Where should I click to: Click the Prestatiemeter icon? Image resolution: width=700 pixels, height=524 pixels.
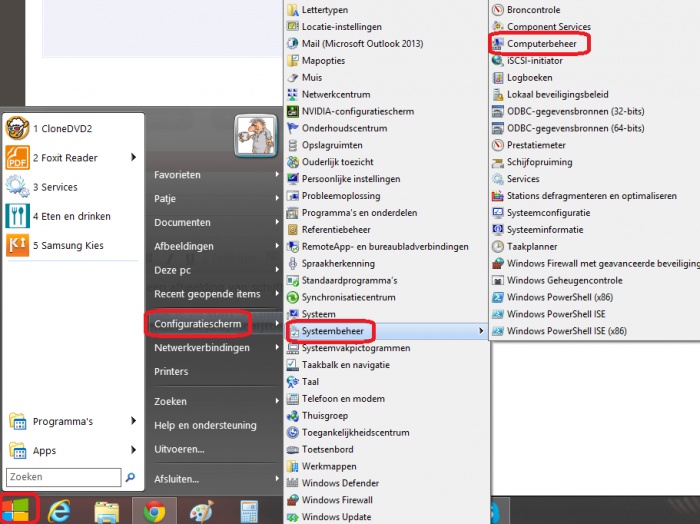click(497, 145)
